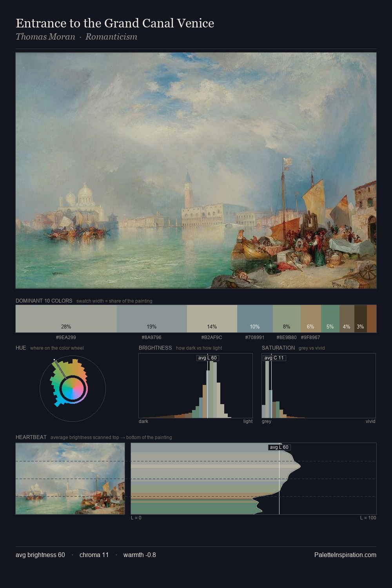Click the 'light' axis label

tap(248, 421)
